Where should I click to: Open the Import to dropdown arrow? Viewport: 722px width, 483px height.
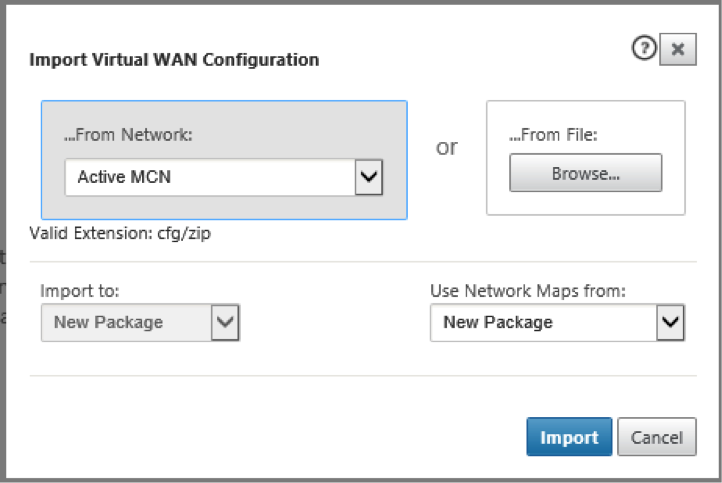pyautogui.click(x=225, y=322)
